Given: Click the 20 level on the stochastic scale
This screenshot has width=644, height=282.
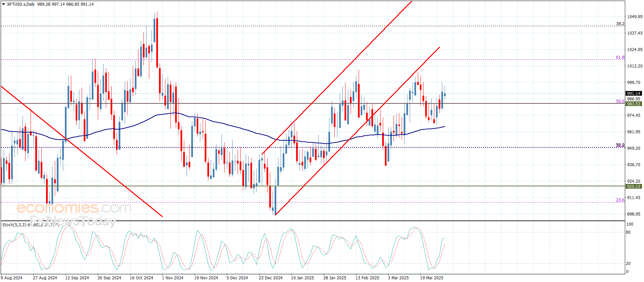Looking at the screenshot, I should (x=629, y=264).
